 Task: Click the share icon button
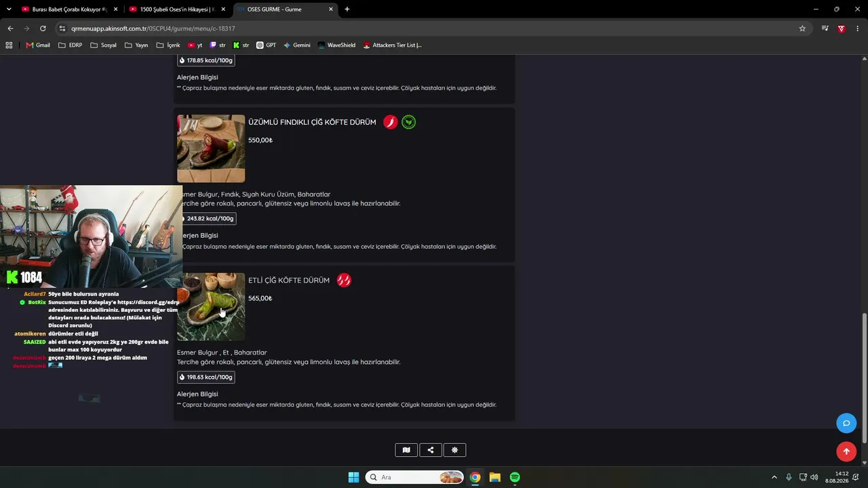coord(431,450)
